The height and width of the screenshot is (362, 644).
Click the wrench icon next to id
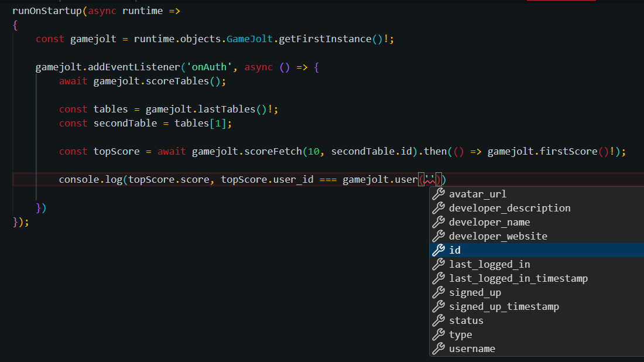coord(439,250)
